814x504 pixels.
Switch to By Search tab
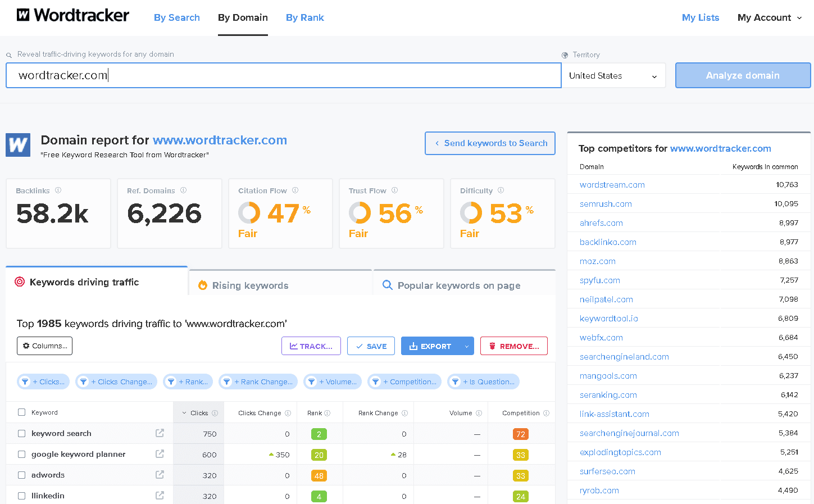177,17
